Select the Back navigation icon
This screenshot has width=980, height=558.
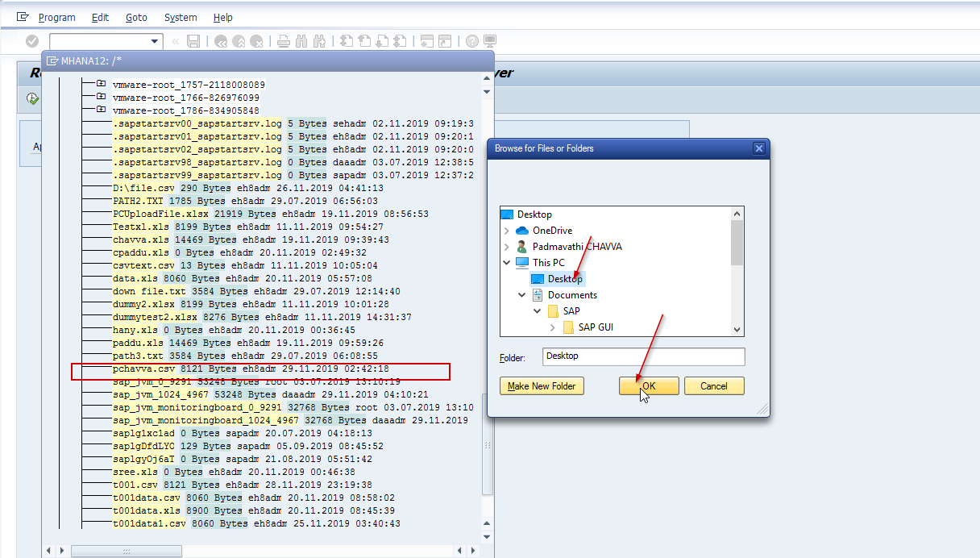(219, 41)
